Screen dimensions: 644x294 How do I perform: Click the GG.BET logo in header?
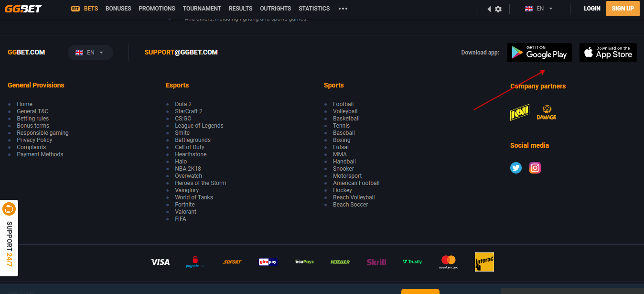pos(23,9)
